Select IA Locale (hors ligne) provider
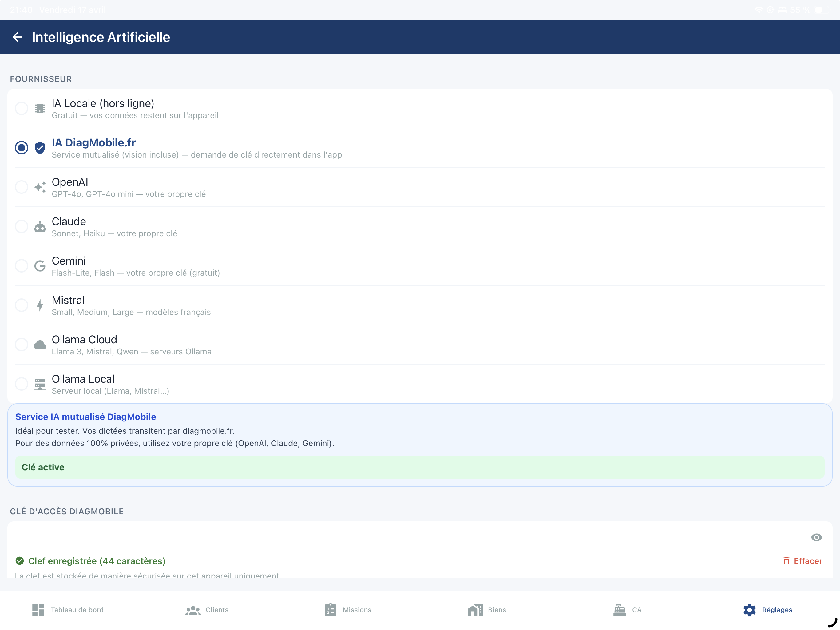 pos(21,108)
